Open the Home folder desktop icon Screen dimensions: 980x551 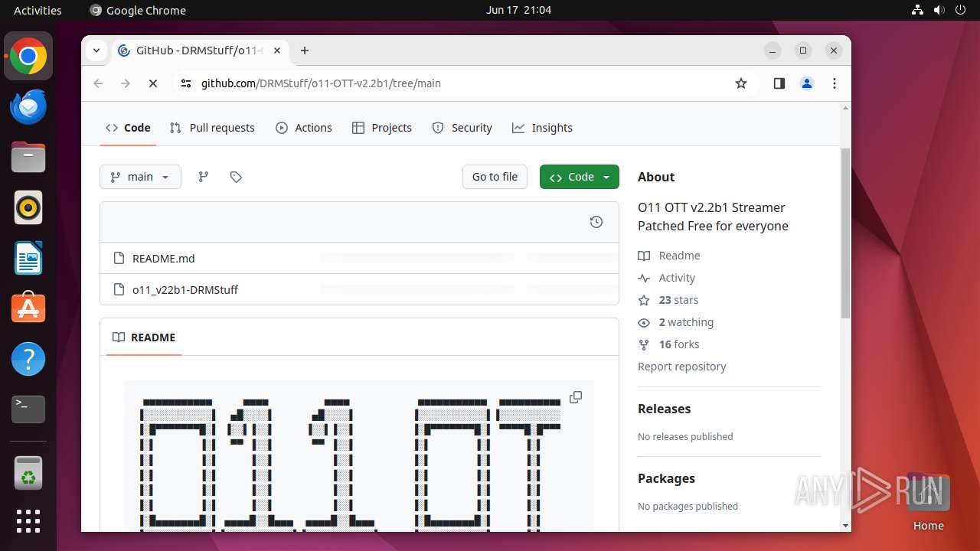928,502
